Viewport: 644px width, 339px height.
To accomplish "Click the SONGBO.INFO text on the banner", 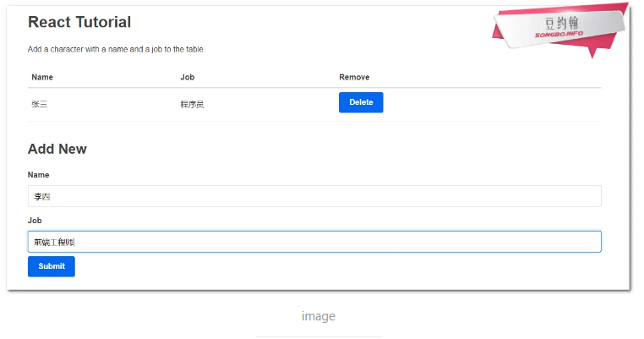I will [x=559, y=35].
